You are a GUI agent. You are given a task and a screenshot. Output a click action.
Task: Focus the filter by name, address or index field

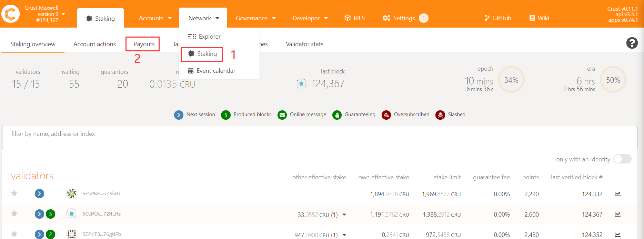pyautogui.click(x=320, y=138)
